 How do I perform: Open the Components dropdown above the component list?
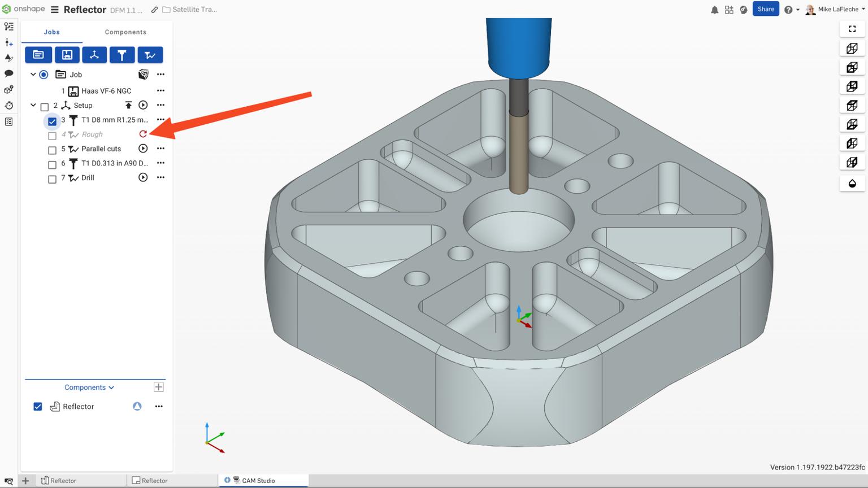click(88, 387)
